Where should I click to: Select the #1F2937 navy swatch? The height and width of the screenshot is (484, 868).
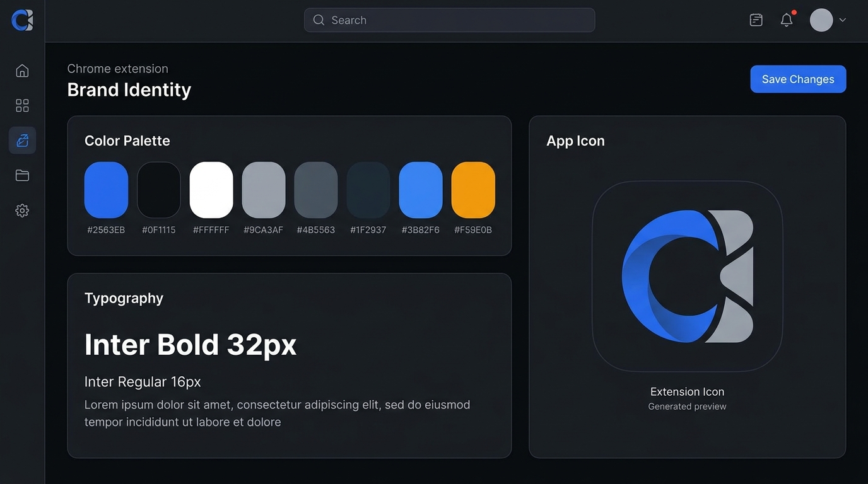[368, 190]
